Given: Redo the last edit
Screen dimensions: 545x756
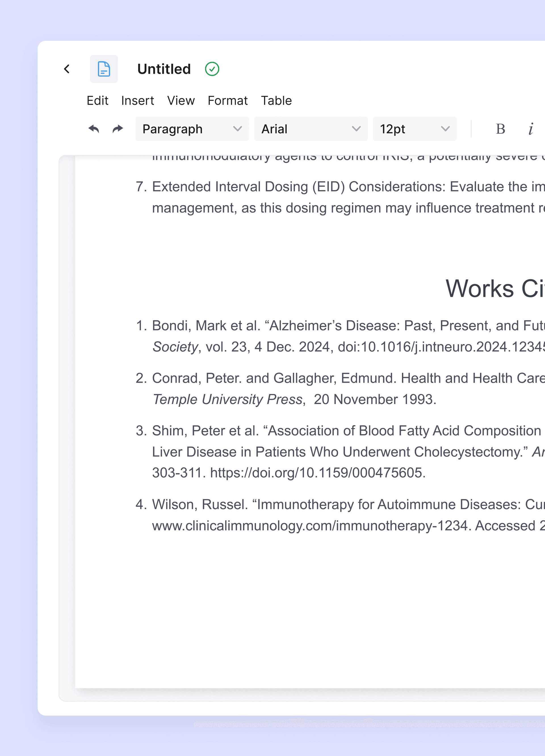Looking at the screenshot, I should pos(117,129).
